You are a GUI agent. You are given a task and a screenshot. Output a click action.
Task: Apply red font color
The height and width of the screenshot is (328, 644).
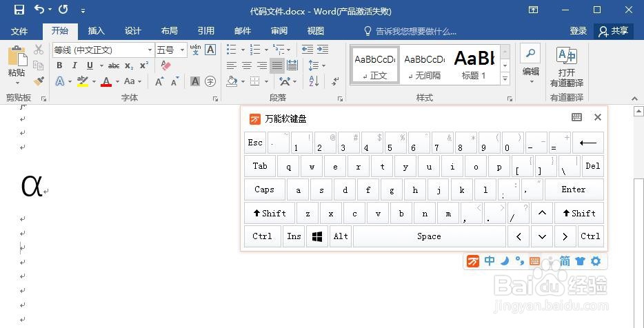coord(106,81)
